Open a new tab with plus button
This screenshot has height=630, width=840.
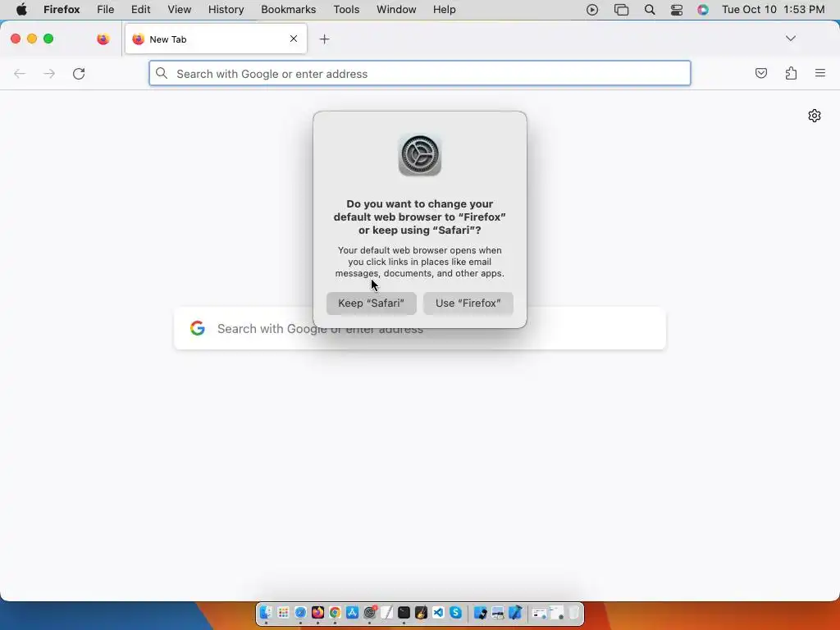click(x=324, y=39)
